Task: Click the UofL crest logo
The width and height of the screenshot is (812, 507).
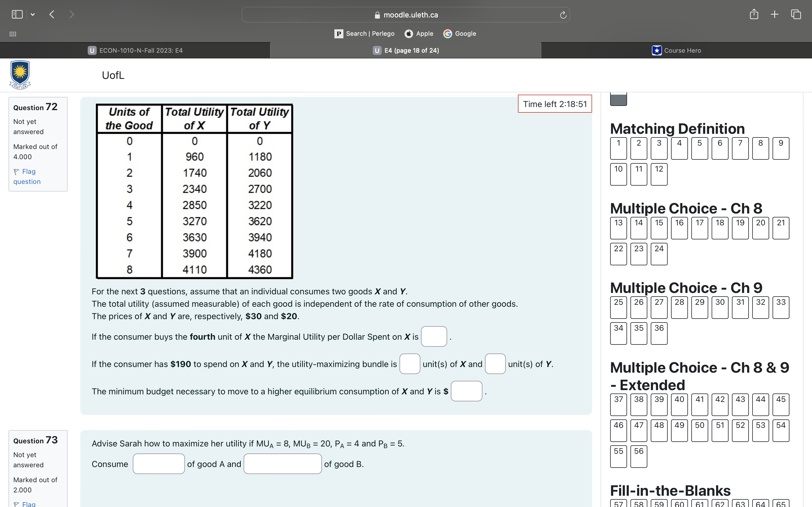Action: [19, 74]
